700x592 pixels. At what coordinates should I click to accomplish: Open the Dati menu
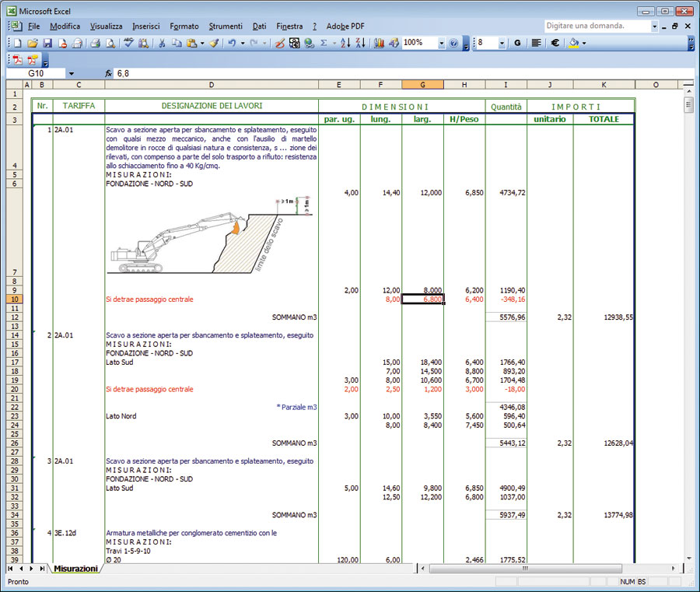pos(259,26)
